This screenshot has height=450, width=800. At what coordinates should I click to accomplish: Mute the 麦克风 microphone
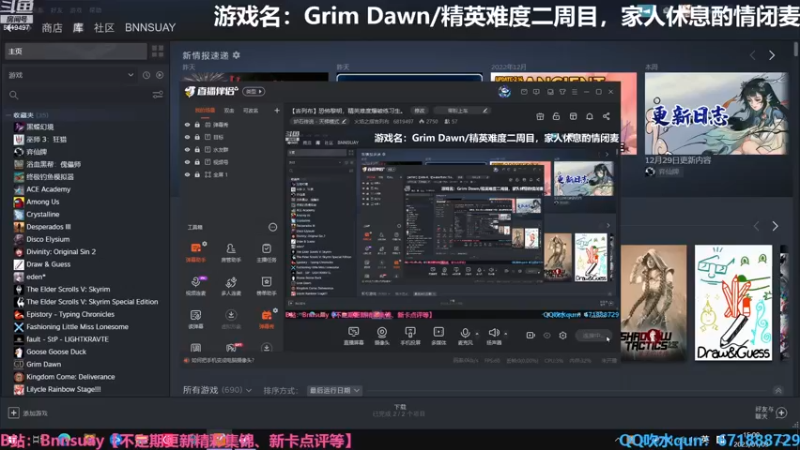coord(465,336)
